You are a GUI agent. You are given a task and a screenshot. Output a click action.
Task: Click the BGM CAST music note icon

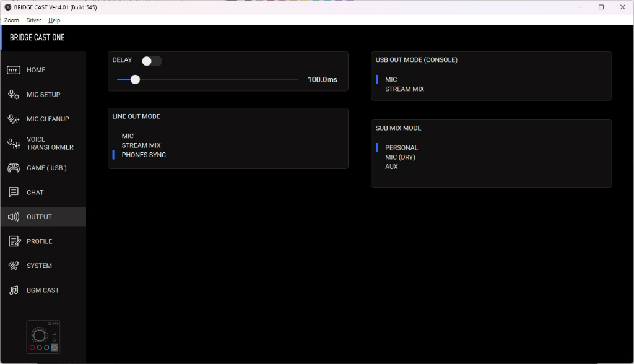pos(14,290)
